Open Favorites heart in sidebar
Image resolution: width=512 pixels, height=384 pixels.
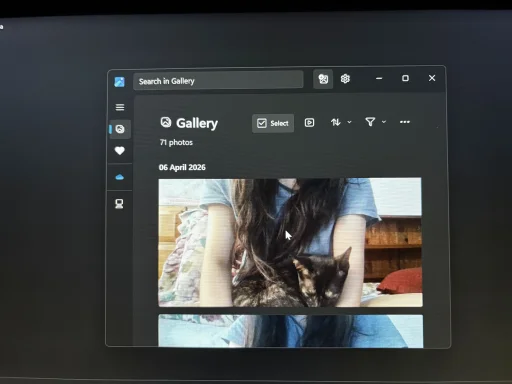pos(120,151)
